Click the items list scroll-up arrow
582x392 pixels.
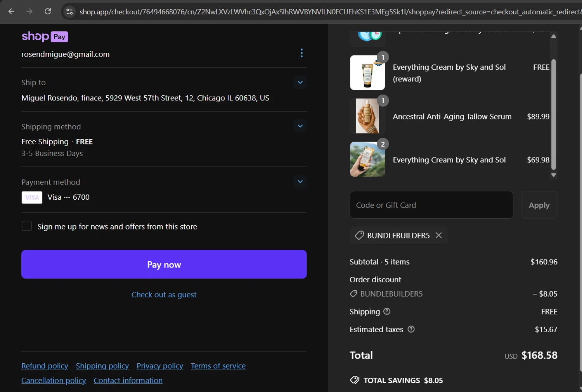point(554,36)
